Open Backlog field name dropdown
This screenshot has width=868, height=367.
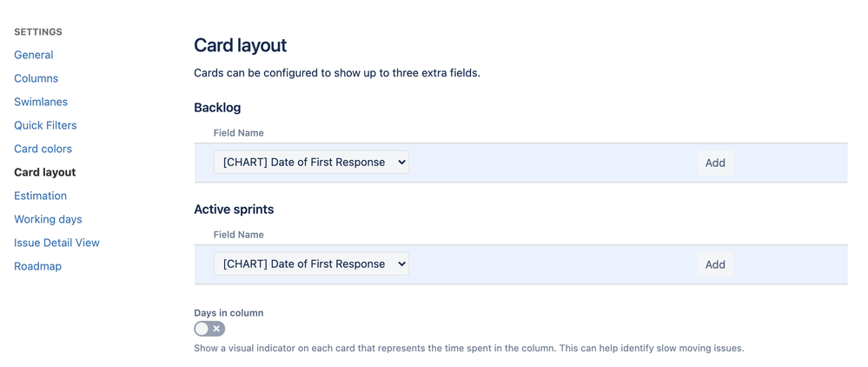click(311, 163)
